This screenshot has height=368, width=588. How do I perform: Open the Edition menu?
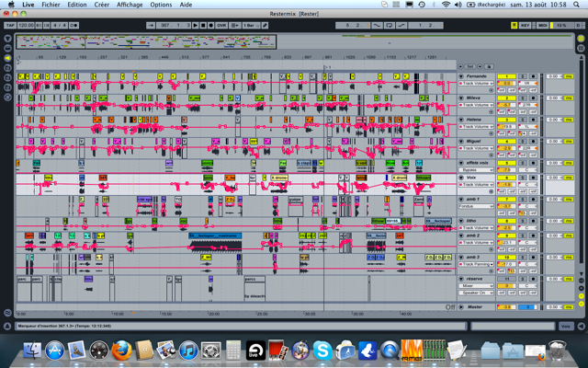tap(77, 5)
